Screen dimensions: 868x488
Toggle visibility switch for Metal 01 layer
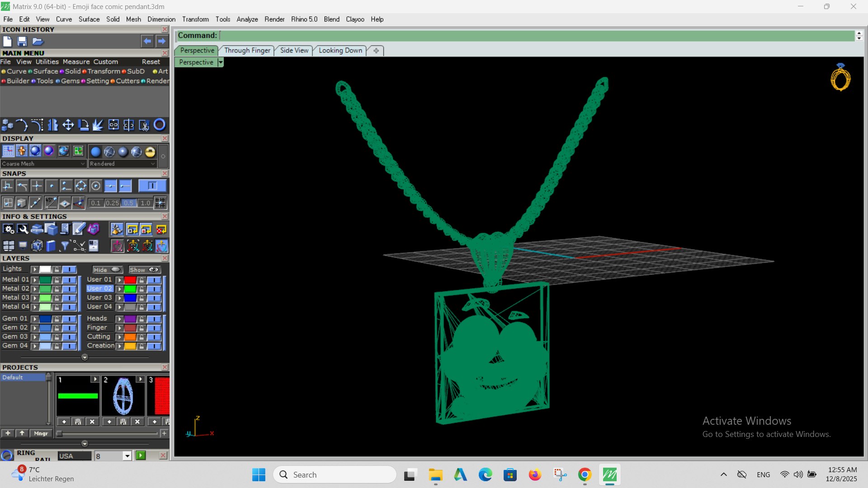(x=69, y=280)
